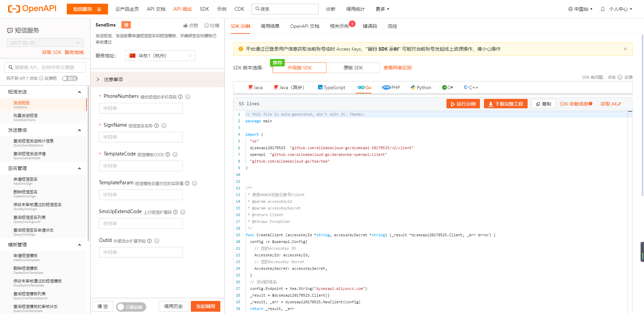Collapse the 签名管理 group
Screen dimensions: 644x314
pos(79,169)
